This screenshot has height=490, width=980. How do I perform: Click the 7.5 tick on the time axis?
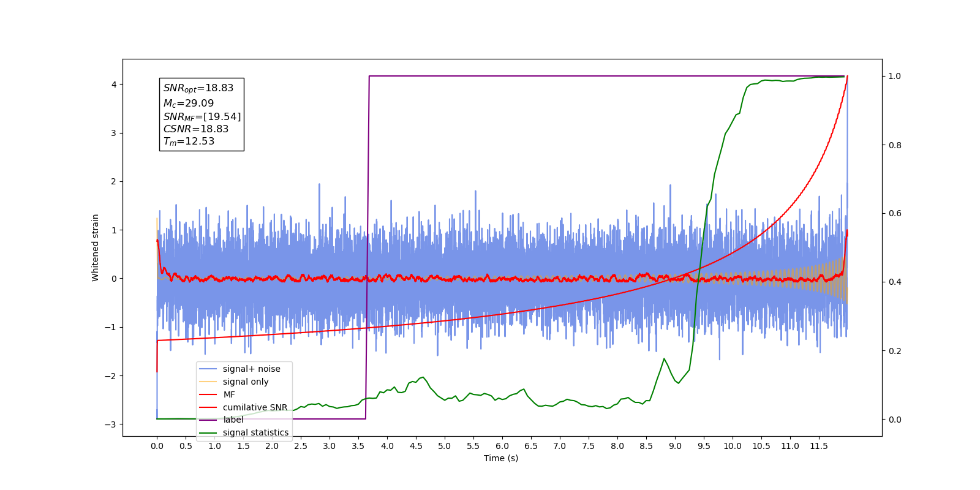point(589,446)
